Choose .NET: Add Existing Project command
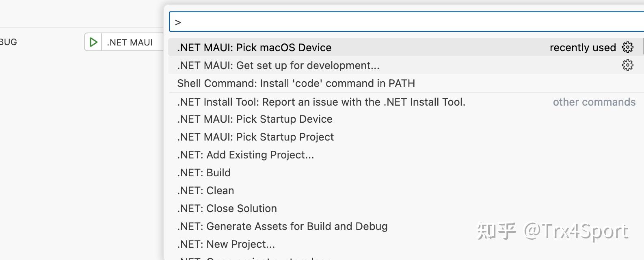Image resolution: width=644 pixels, height=260 pixels. [245, 155]
